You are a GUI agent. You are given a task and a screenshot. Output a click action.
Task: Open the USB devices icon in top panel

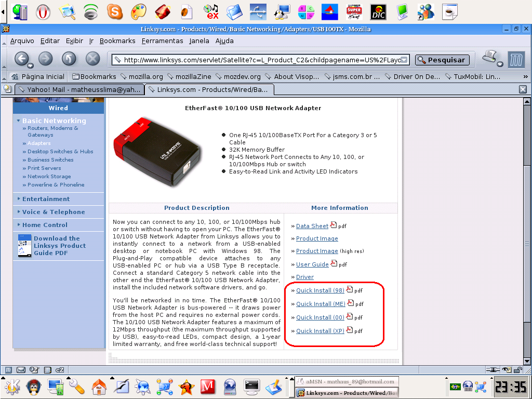[x=258, y=12]
